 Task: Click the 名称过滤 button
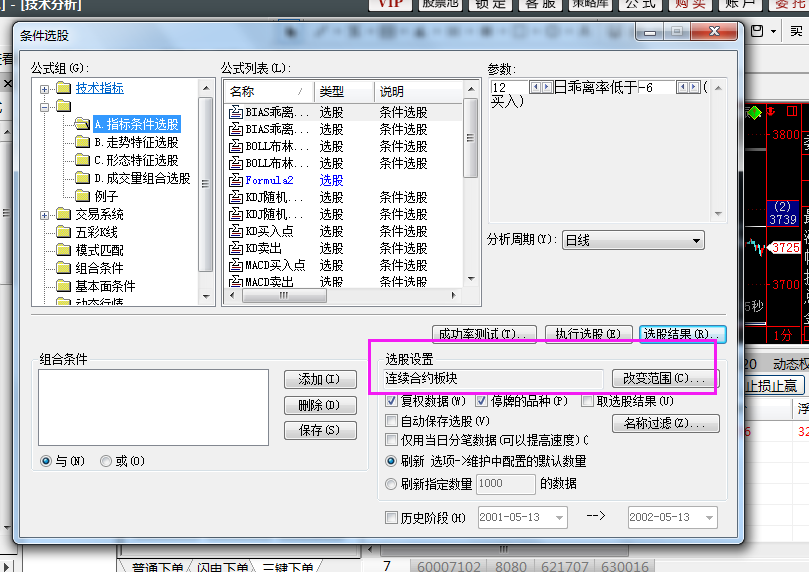click(x=665, y=423)
